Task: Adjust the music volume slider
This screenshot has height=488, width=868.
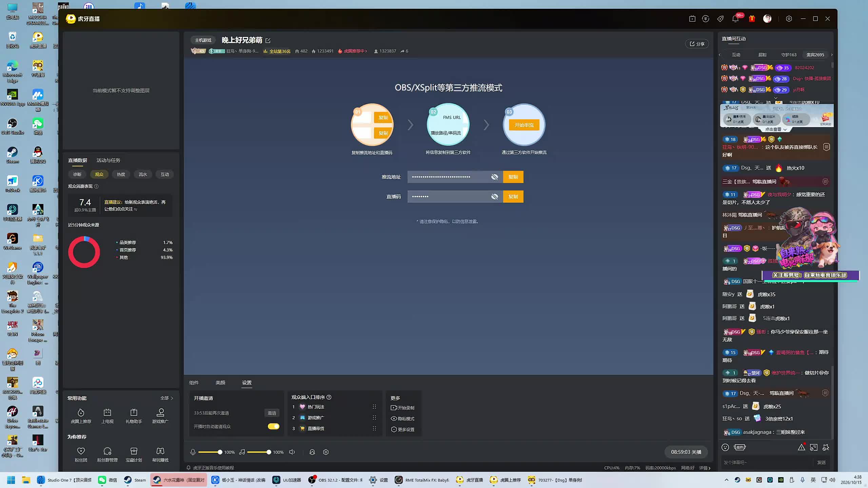Action: [x=259, y=452]
